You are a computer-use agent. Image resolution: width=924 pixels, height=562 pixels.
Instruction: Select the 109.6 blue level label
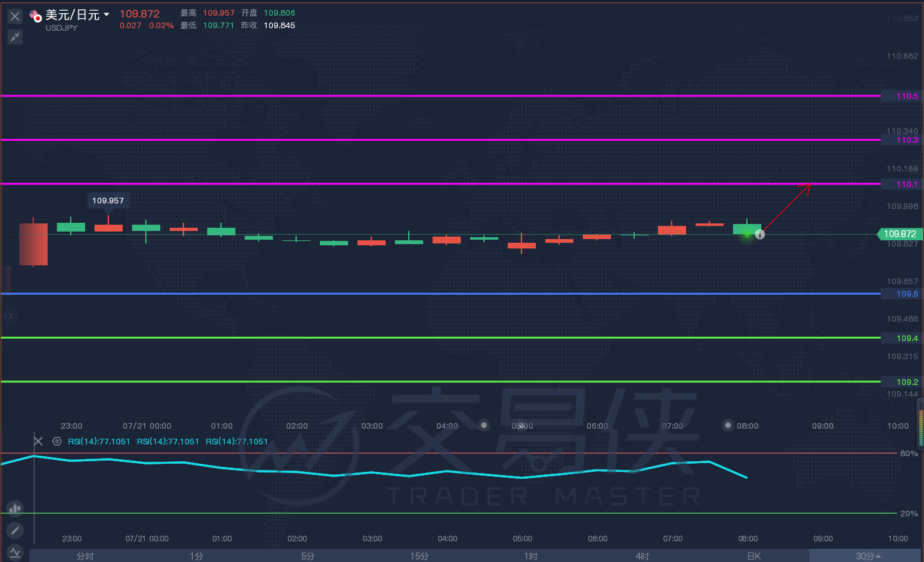(x=902, y=294)
